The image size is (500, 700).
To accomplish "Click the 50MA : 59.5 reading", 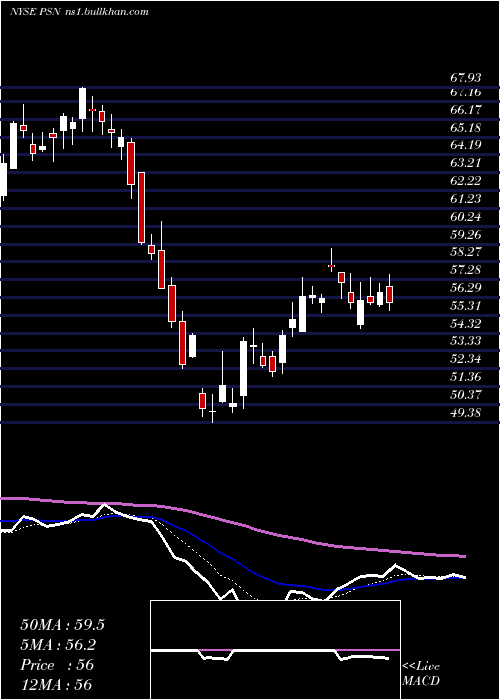I will click(x=62, y=625).
